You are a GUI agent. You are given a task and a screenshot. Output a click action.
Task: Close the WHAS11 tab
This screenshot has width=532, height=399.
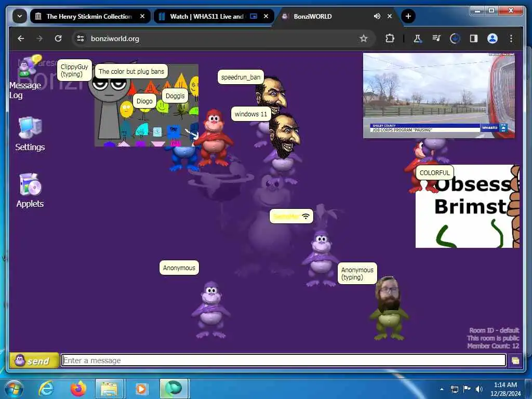click(x=266, y=16)
